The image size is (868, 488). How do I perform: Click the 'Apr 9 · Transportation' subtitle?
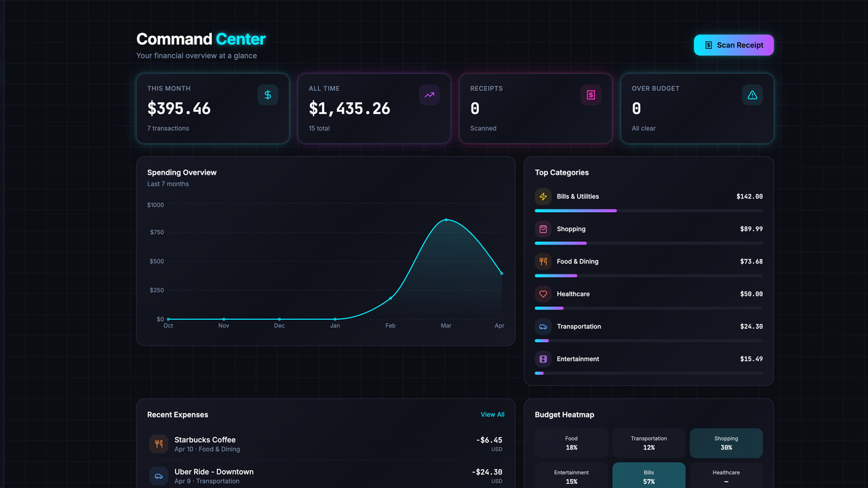pyautogui.click(x=207, y=481)
